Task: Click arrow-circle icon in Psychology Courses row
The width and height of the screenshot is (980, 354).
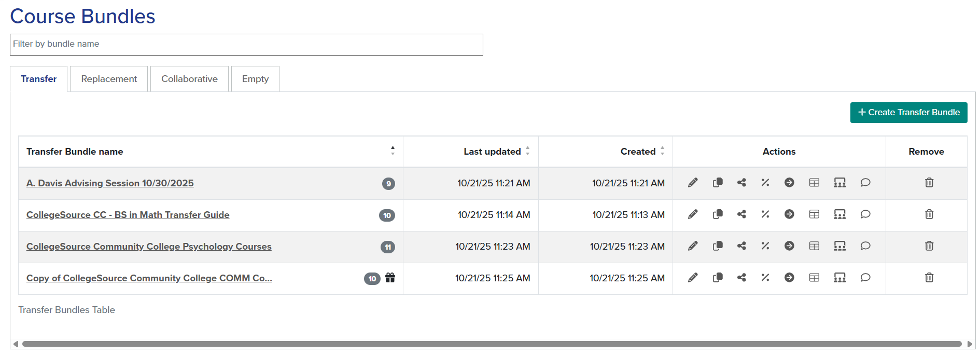Action: (789, 246)
